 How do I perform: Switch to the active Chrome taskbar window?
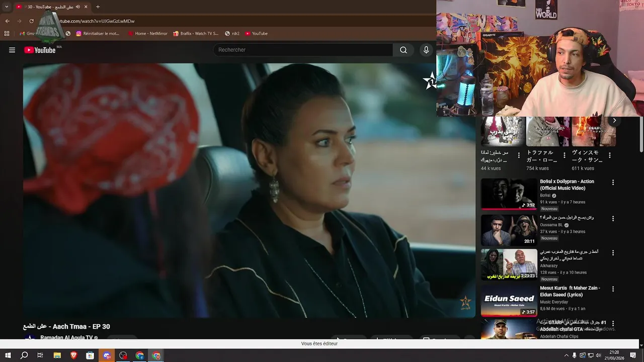(x=156, y=355)
